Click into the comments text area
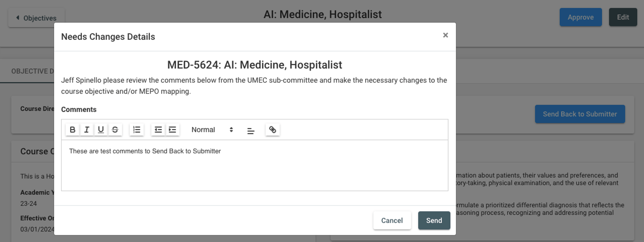The width and height of the screenshot is (644, 242). pyautogui.click(x=254, y=165)
